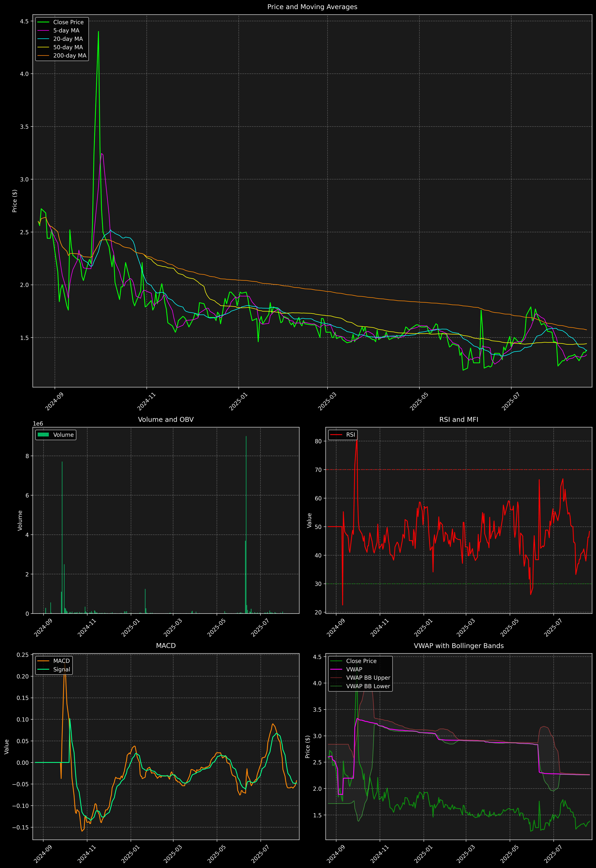The height and width of the screenshot is (868, 596).
Task: Select the Signal legend label
Action: [x=62, y=669]
